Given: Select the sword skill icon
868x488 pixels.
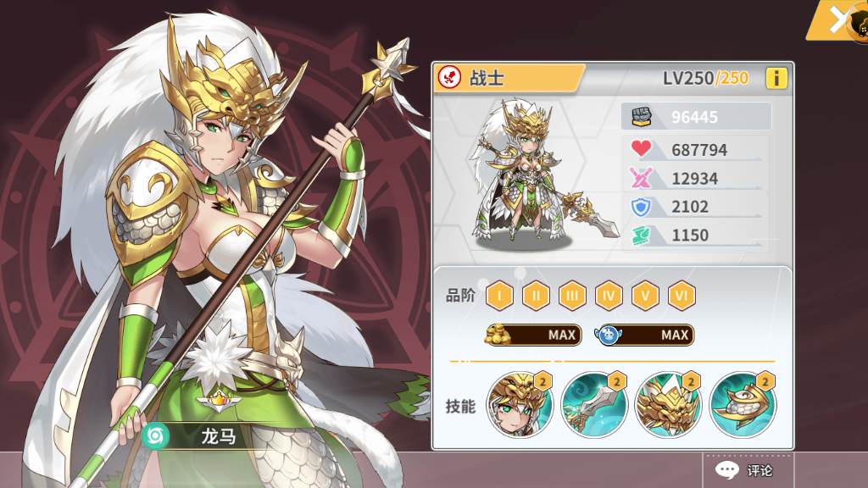Looking at the screenshot, I should click(594, 404).
